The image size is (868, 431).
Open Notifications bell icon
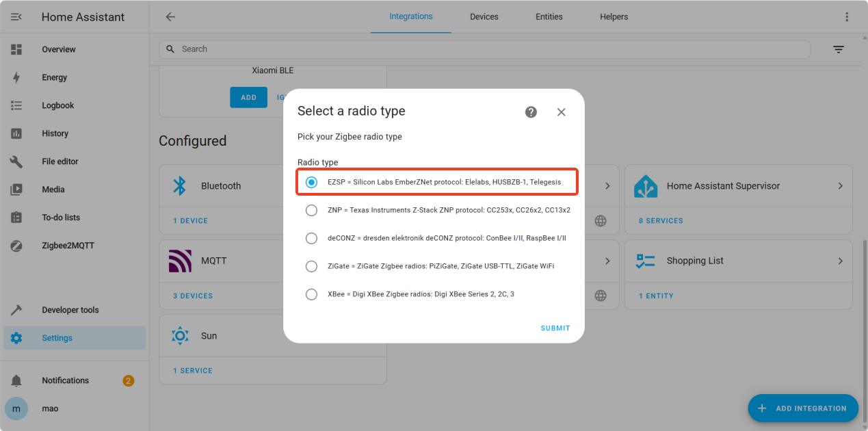coord(16,380)
